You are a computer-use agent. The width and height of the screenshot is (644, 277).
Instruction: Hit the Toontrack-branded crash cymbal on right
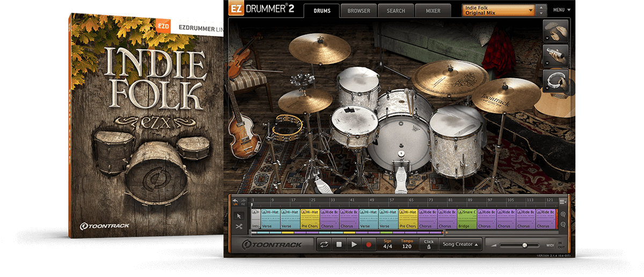(x=507, y=95)
